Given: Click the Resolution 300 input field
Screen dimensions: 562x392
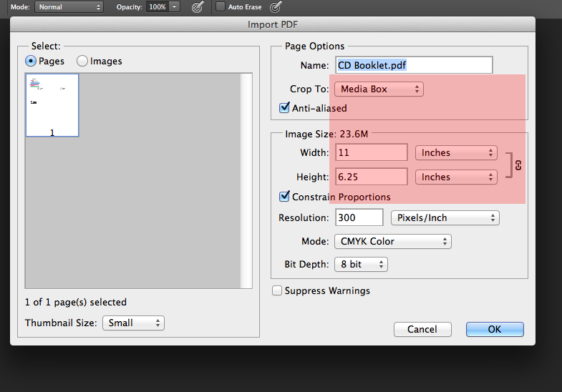Looking at the screenshot, I should point(359,217).
